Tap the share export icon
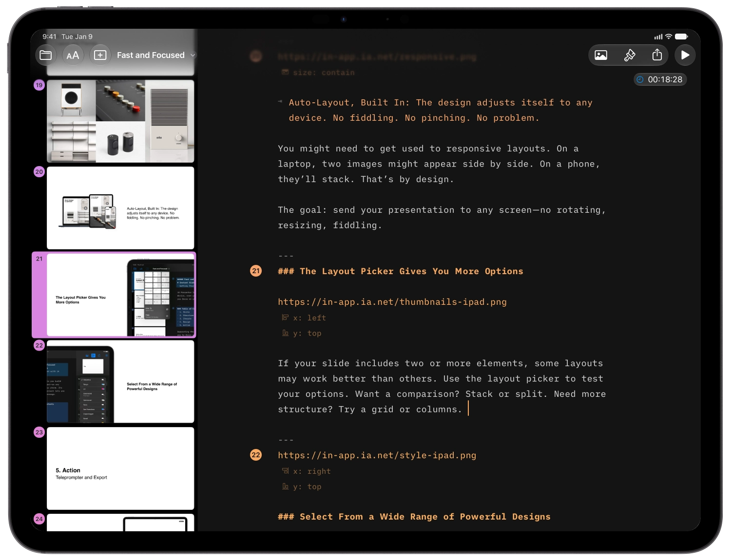731x560 pixels. pyautogui.click(x=657, y=55)
